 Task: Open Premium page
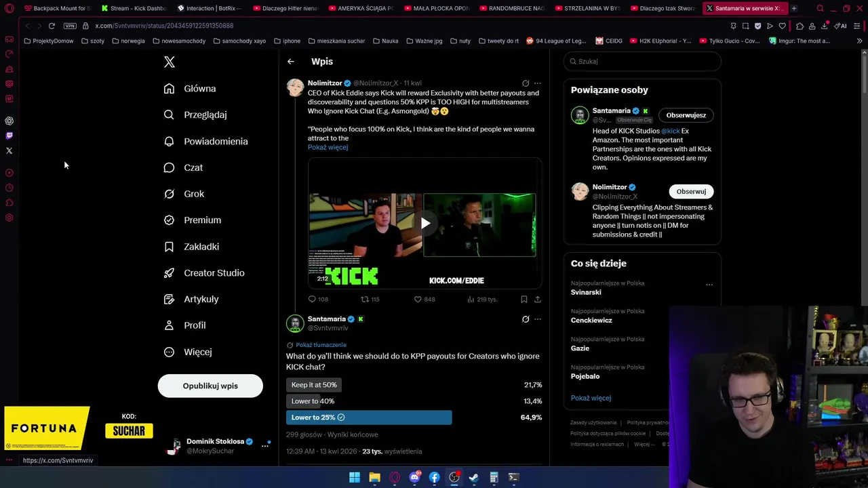click(x=193, y=220)
